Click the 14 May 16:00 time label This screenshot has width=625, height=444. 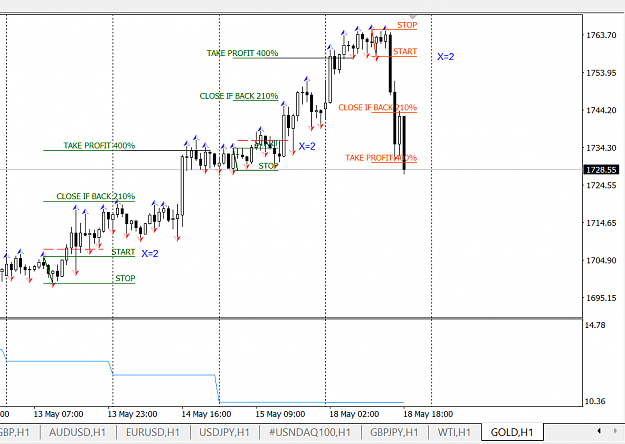point(206,414)
